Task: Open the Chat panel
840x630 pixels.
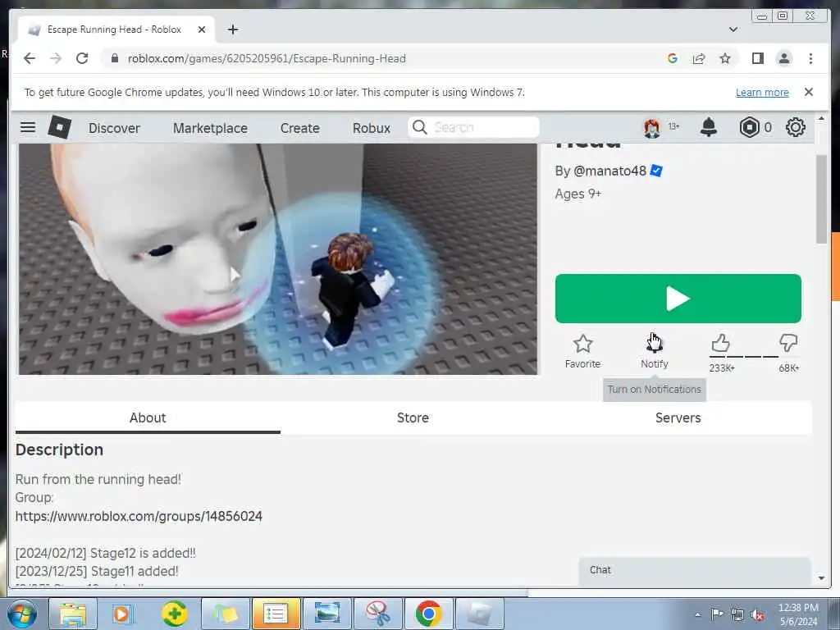Action: (694, 570)
